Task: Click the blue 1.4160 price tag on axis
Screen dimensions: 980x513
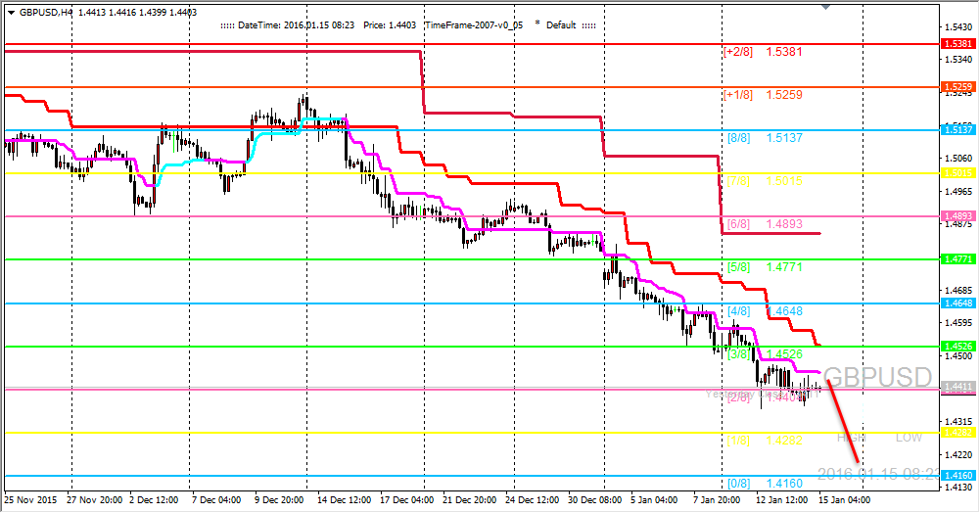Action: coord(958,476)
